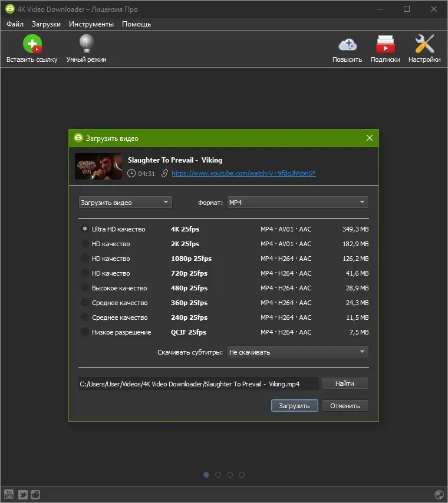Image resolution: width=448 pixels, height=503 pixels.
Task: Click the 4K 25fps resolution text
Action: (185, 229)
